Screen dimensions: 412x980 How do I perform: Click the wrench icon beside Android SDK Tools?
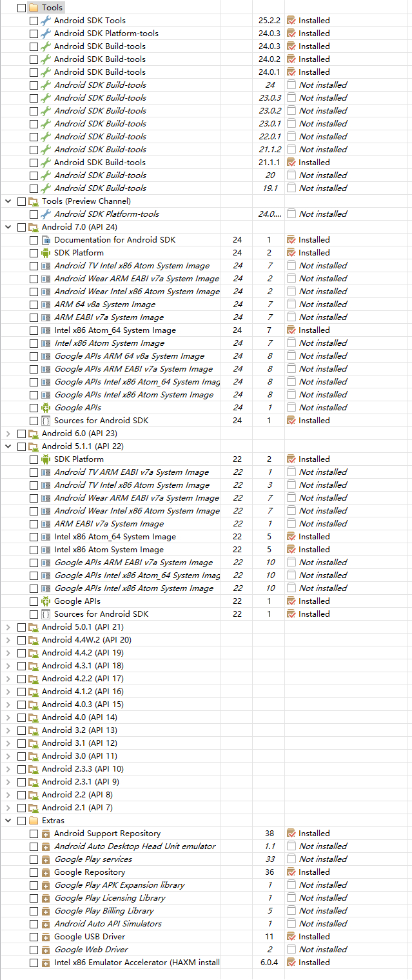(46, 21)
